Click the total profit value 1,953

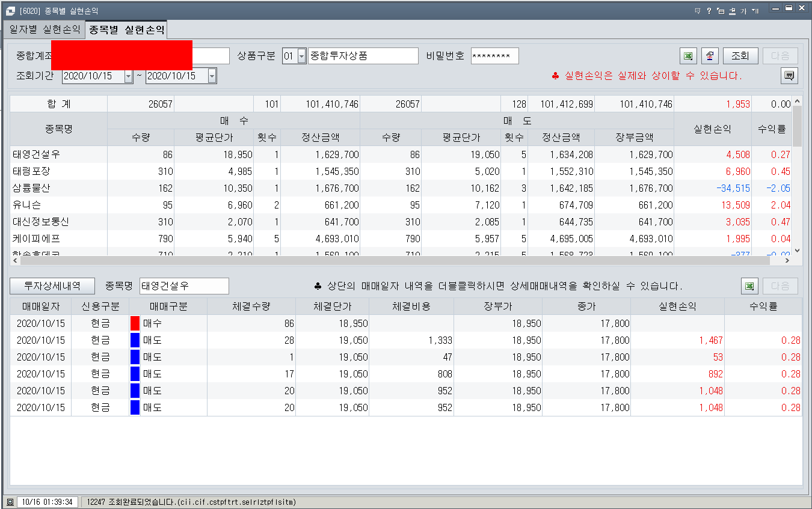(738, 104)
